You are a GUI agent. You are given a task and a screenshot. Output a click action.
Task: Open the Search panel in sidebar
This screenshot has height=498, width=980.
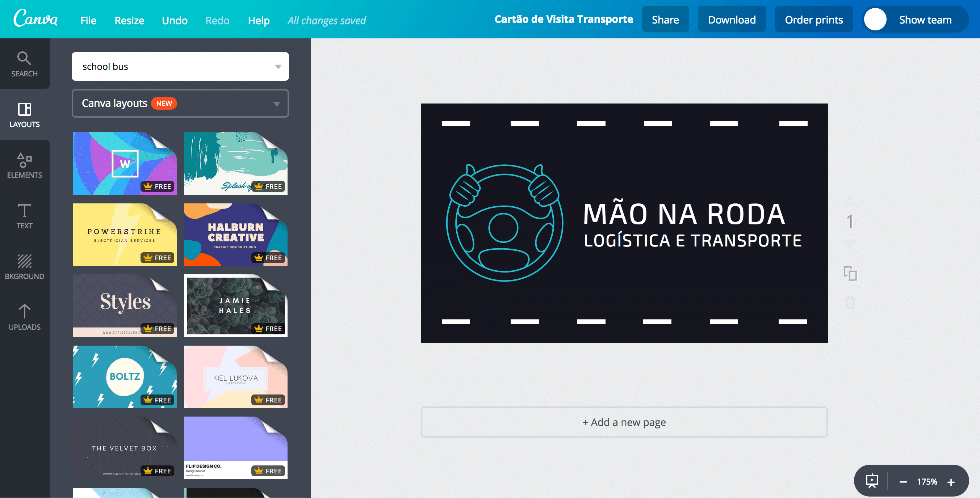point(24,64)
